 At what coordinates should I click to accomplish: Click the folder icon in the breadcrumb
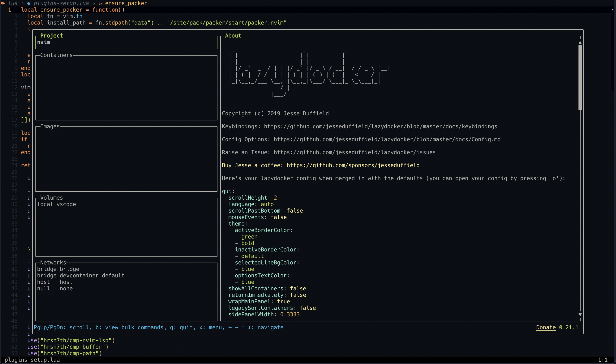(x=3, y=3)
